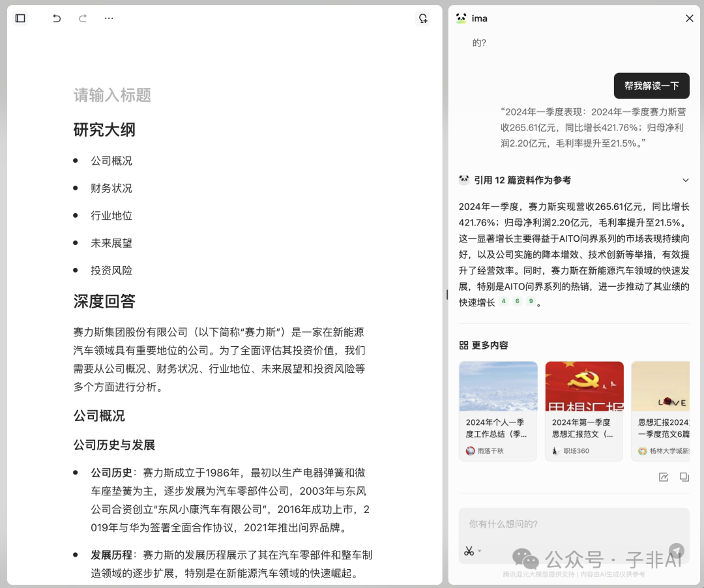
Task: Click the bold 发展历程 bullet label
Action: [111, 555]
